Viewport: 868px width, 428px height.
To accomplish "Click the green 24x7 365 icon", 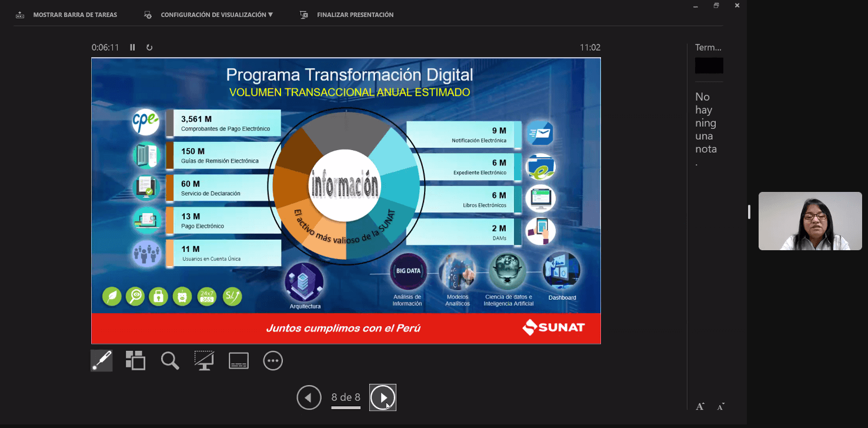I will coord(207,296).
